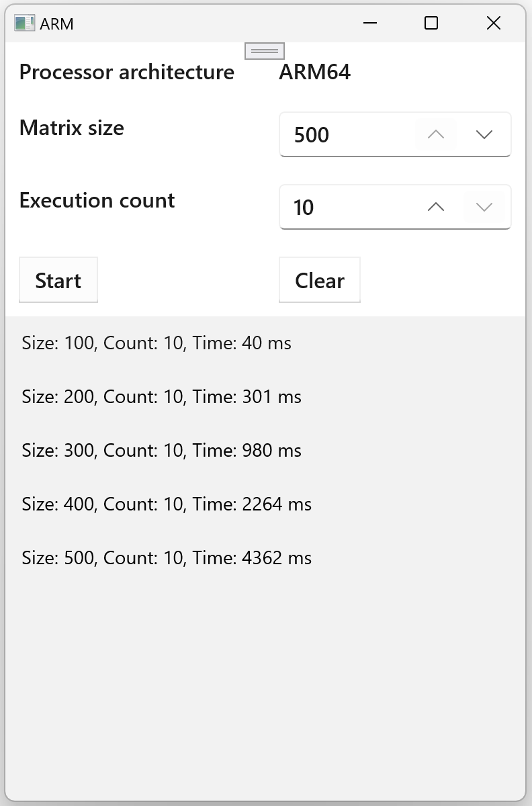This screenshot has width=532, height=806.
Task: Click the Matrix size value field
Action: 346,134
